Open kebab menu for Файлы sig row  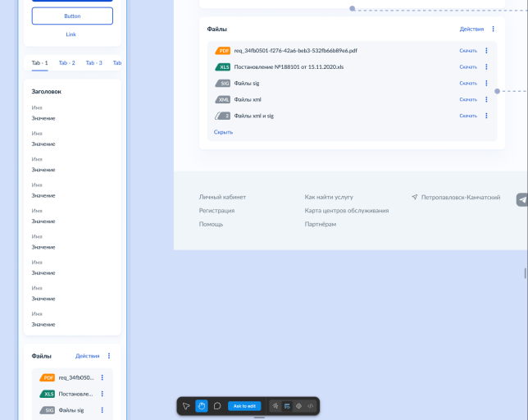coord(486,83)
